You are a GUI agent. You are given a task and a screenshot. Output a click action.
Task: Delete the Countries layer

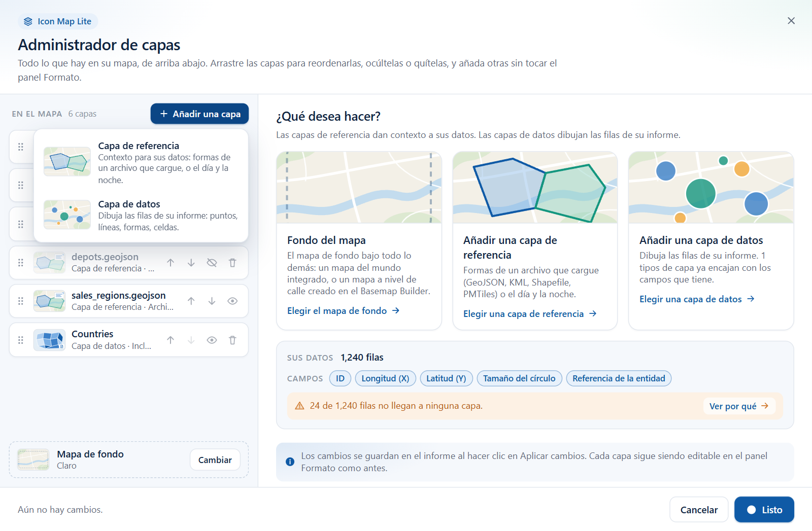point(232,340)
